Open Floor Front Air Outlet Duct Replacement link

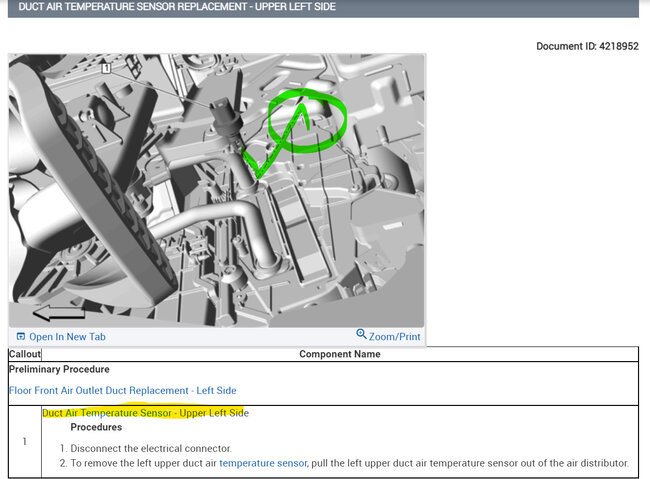tap(123, 391)
